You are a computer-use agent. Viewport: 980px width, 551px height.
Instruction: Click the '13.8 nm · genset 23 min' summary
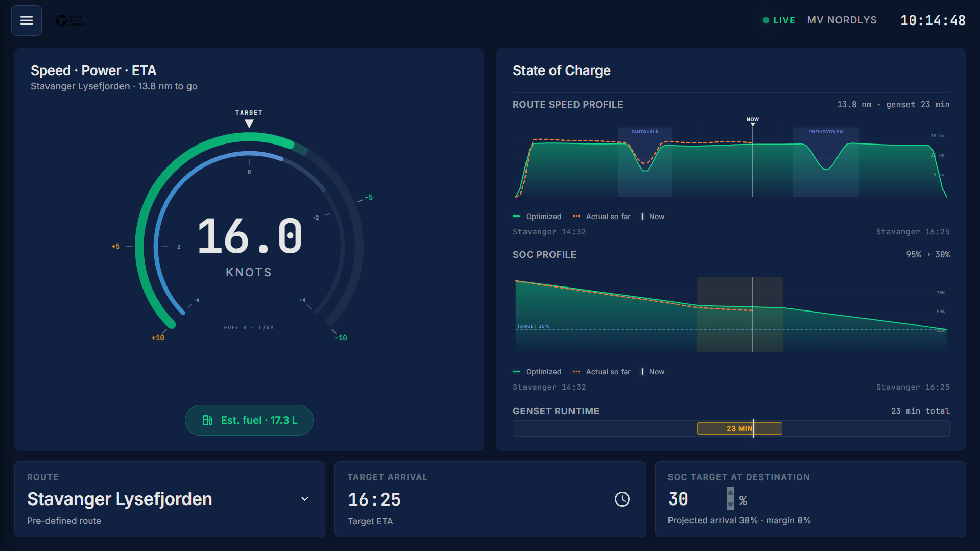[x=893, y=105]
